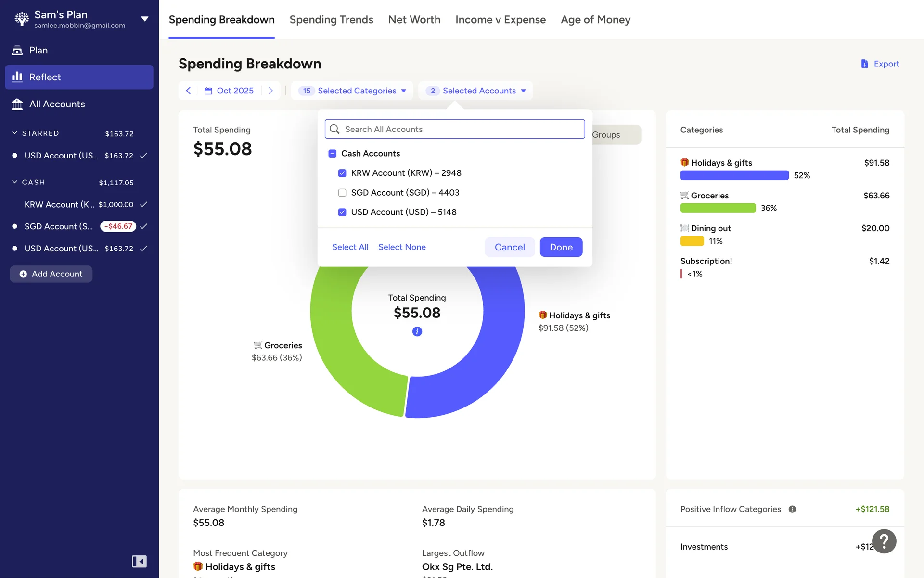Open the help question mark button
The height and width of the screenshot is (578, 924).
pyautogui.click(x=884, y=541)
